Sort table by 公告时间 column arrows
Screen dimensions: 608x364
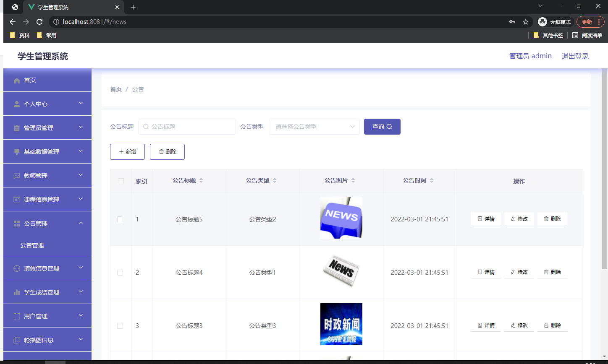432,180
